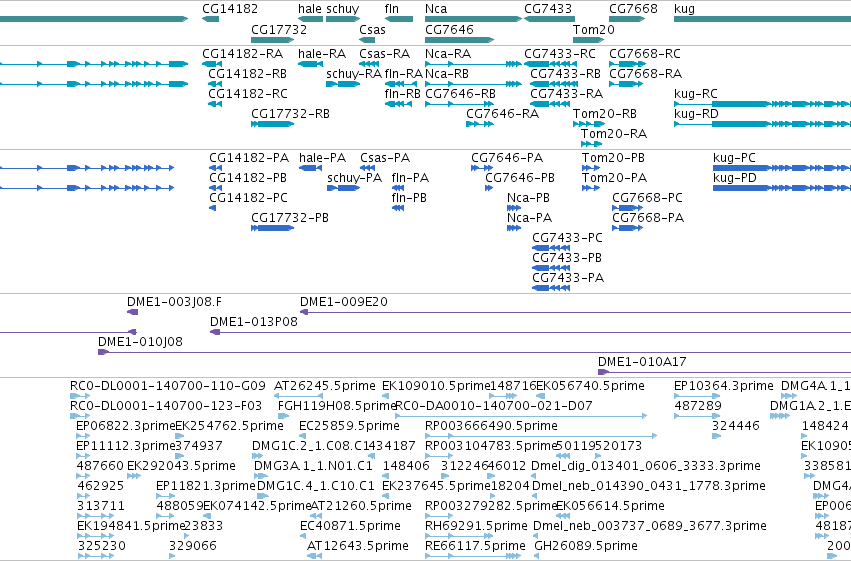Click BAC clone DME1-003J08.F

174,302
